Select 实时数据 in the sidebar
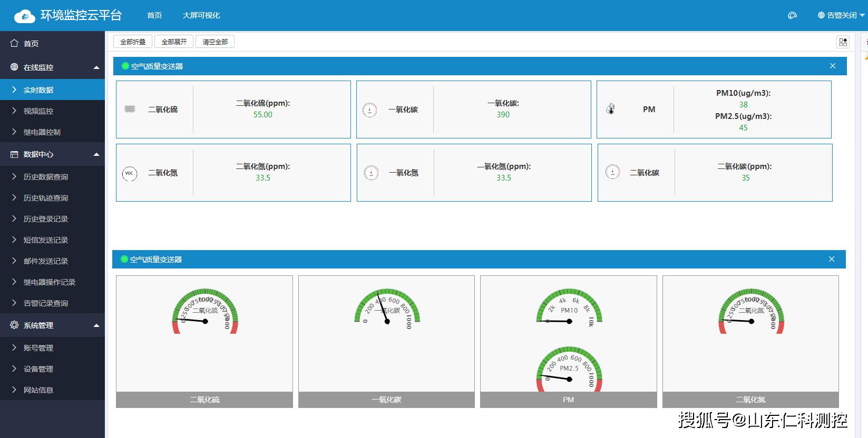868x438 pixels. click(x=52, y=89)
